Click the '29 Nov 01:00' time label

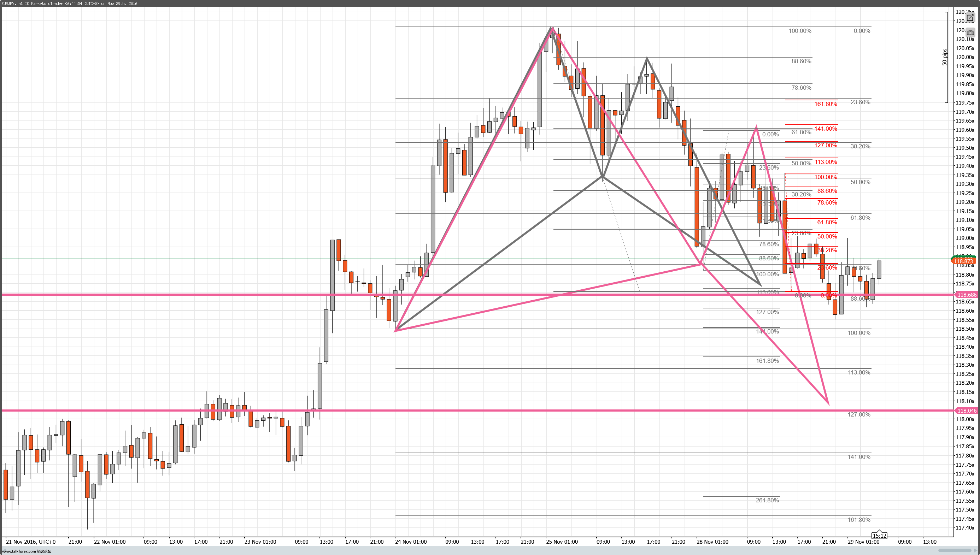click(x=863, y=542)
